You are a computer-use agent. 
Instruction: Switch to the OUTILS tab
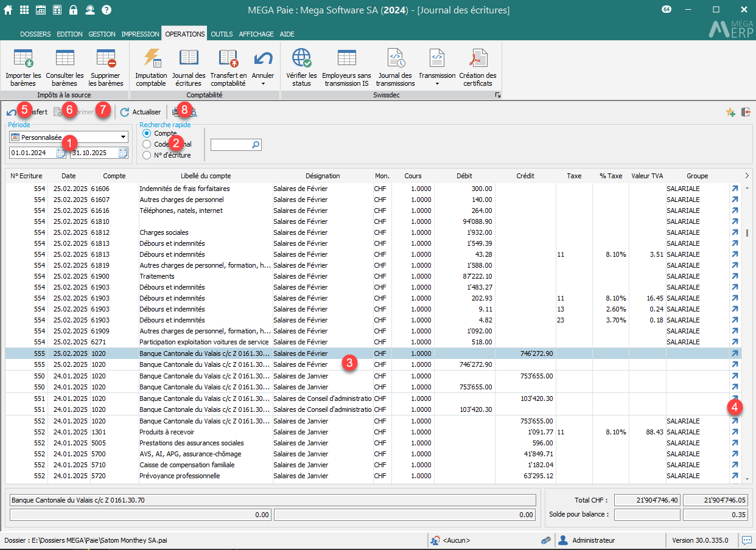[x=222, y=35]
